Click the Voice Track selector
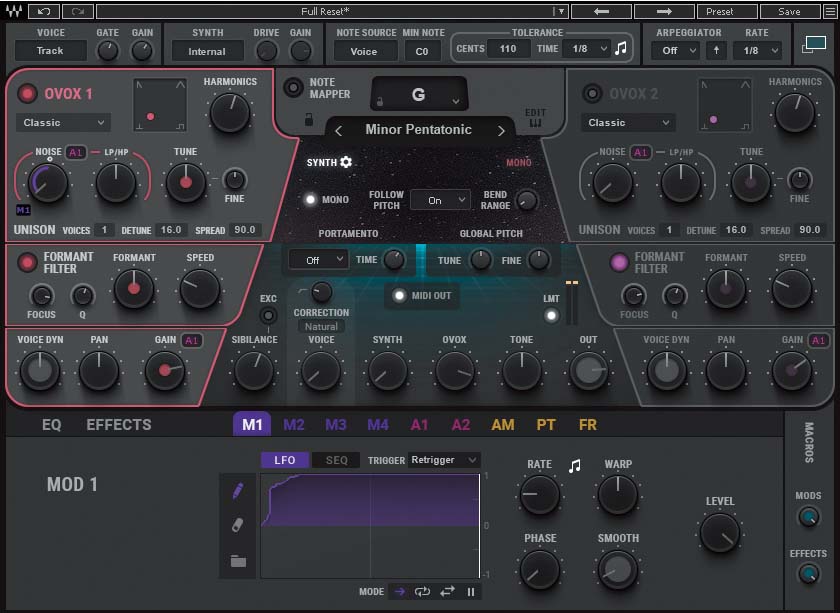 point(50,51)
